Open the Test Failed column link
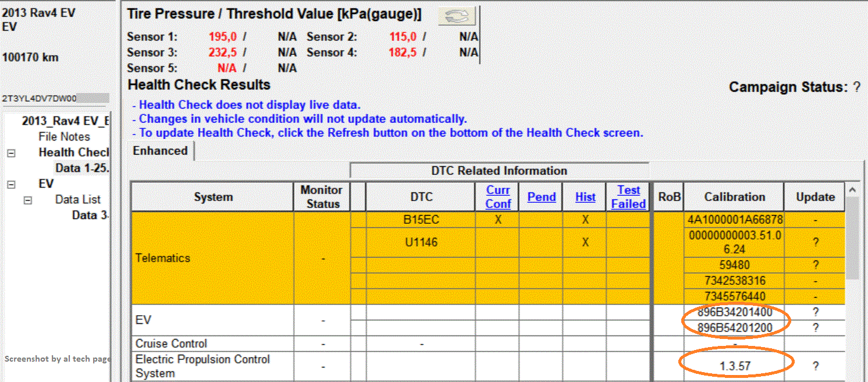868x382 pixels. 628,197
